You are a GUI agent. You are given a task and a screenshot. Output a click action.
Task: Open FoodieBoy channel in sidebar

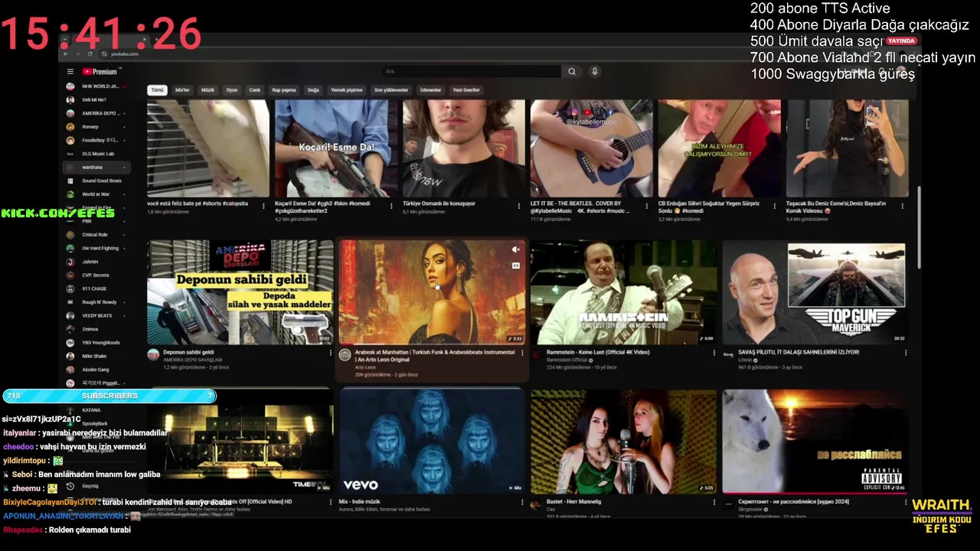(x=96, y=140)
